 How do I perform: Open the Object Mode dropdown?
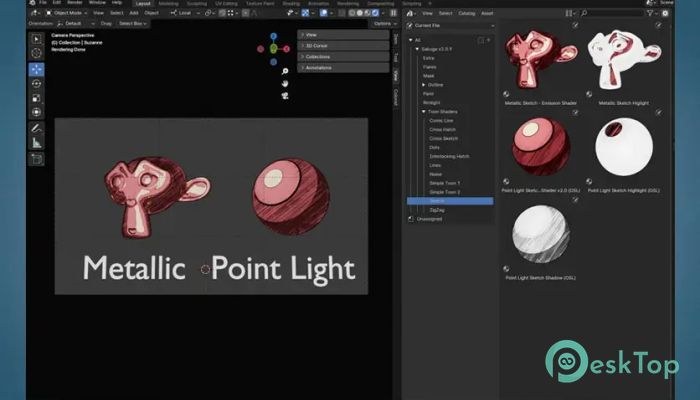[x=66, y=13]
